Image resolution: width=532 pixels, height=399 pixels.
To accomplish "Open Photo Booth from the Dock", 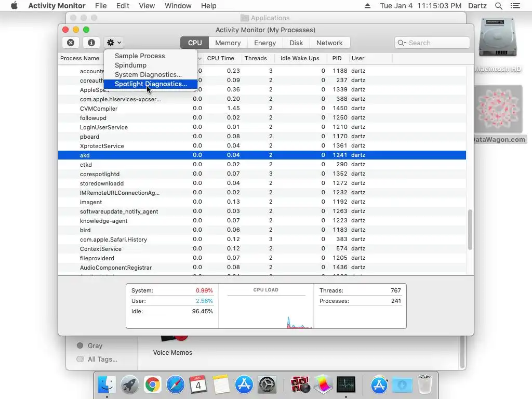I will point(300,385).
